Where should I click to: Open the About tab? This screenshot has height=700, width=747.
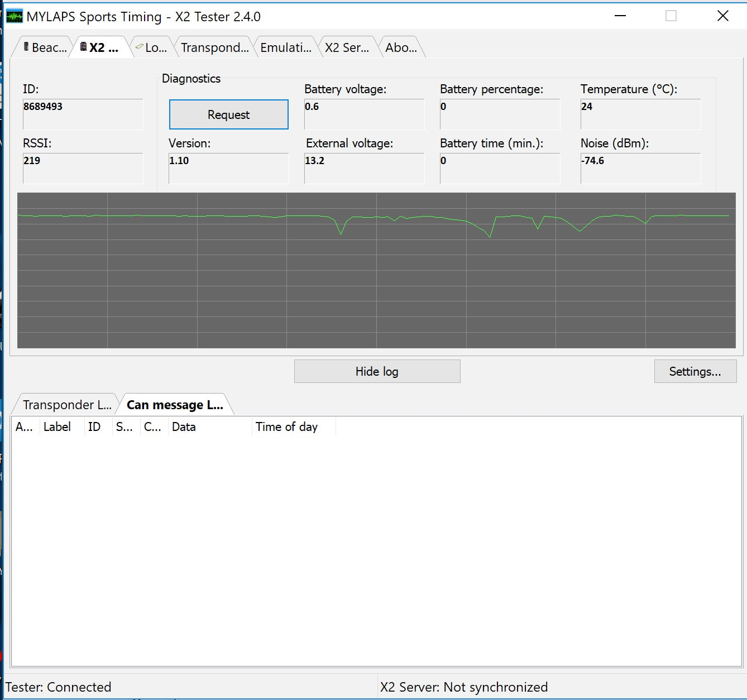(x=401, y=47)
